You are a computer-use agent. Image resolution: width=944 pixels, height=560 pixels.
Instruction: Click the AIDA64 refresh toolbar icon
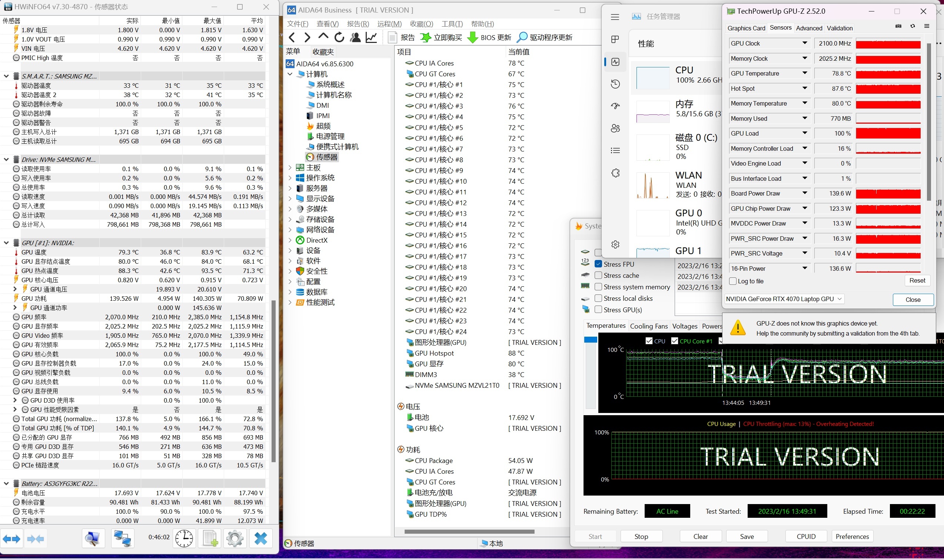[339, 37]
